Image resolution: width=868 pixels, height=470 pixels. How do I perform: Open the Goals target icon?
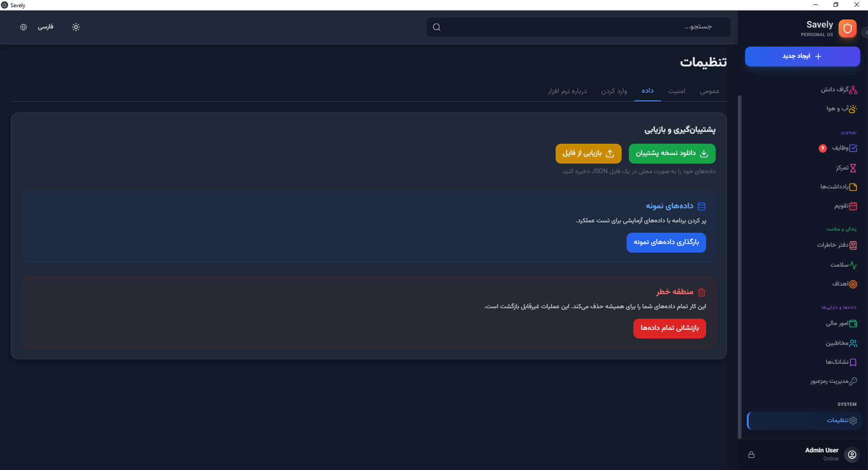[x=853, y=284]
